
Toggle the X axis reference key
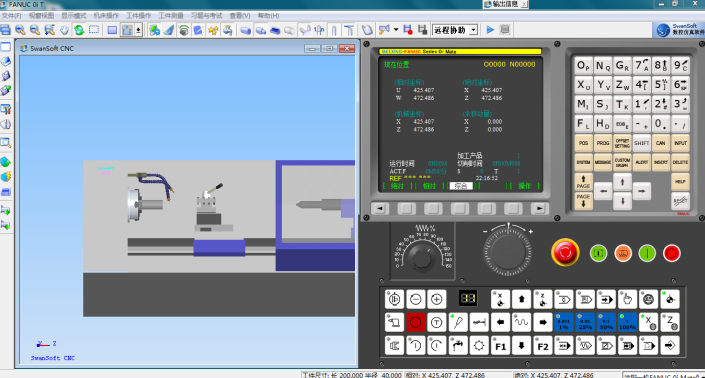coord(648,322)
